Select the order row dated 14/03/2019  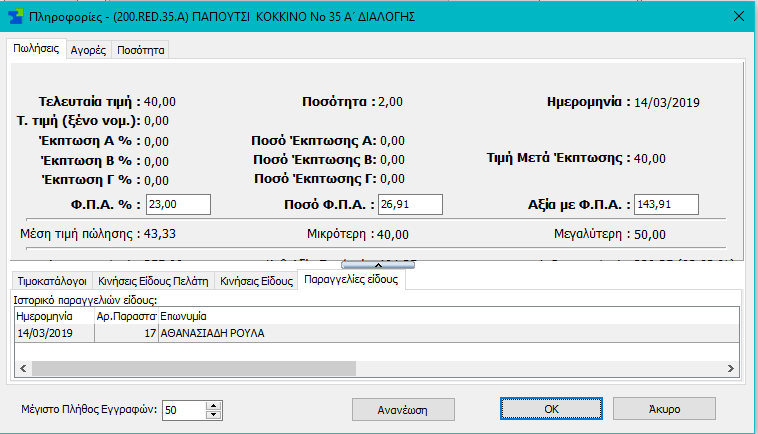click(x=377, y=333)
